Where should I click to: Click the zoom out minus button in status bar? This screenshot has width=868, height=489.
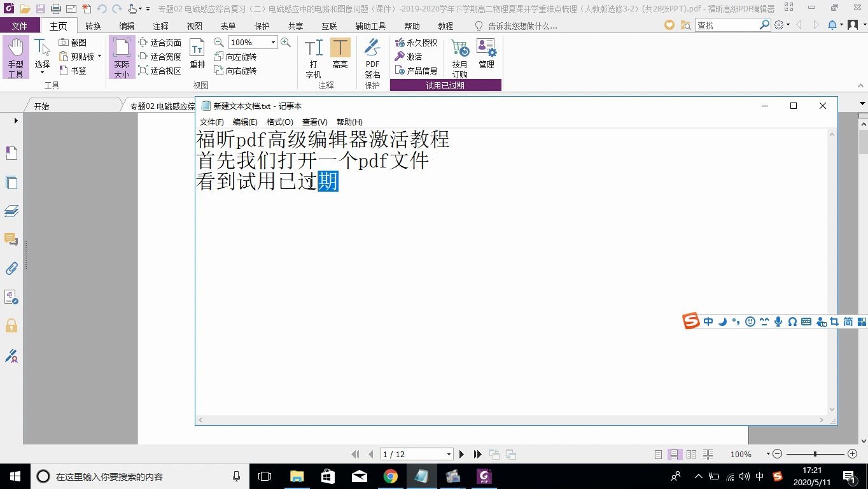click(x=778, y=454)
